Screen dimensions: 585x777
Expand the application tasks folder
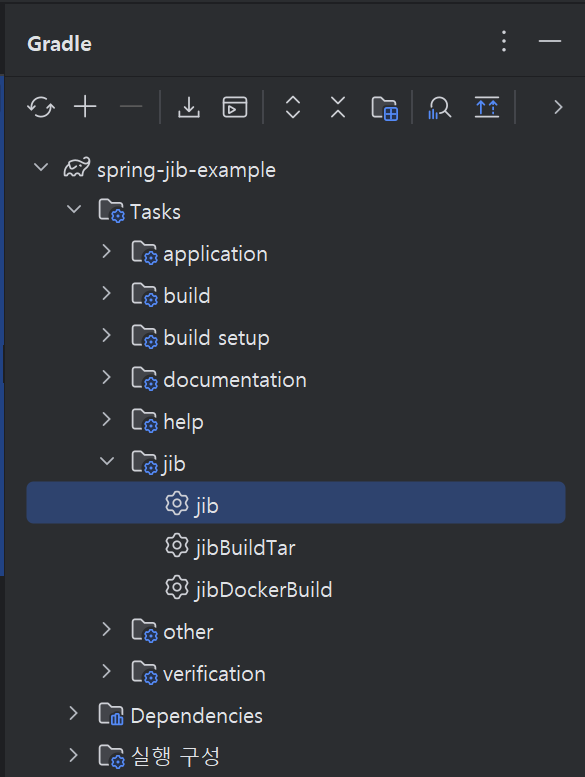(106, 251)
